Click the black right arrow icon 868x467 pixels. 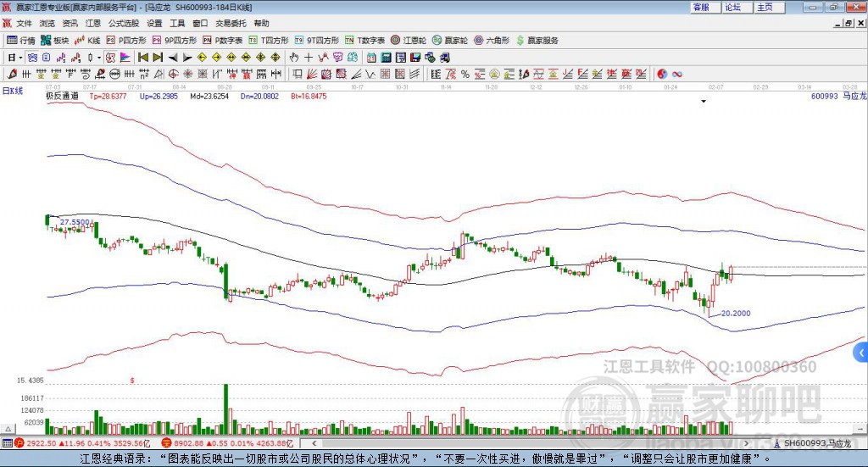click(x=187, y=58)
